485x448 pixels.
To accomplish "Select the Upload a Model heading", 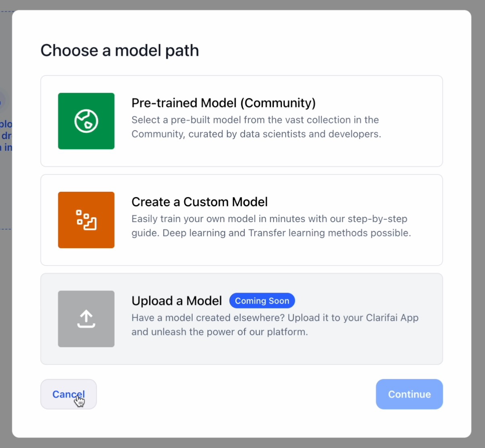I will 177,301.
